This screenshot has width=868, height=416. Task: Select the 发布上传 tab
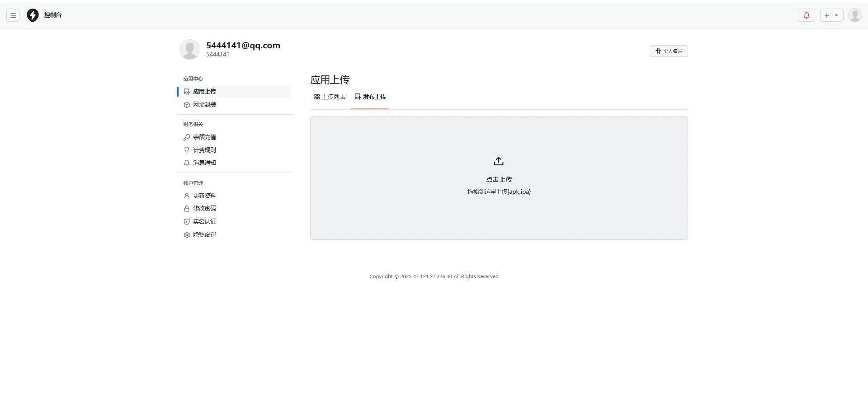(x=370, y=97)
